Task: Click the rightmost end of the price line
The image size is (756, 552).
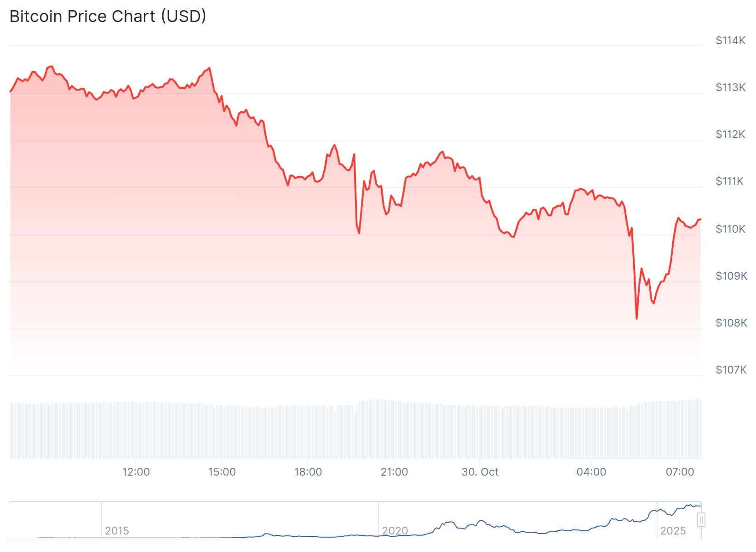Action: pos(700,219)
